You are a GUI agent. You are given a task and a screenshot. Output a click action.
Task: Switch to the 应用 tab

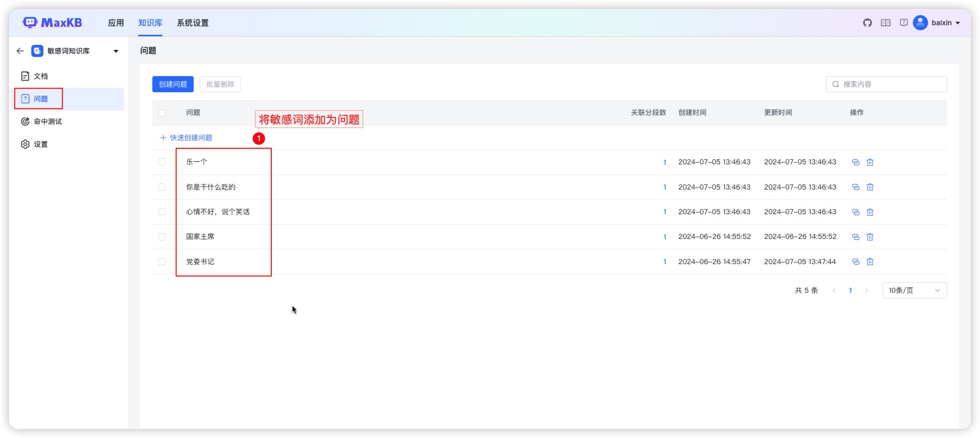click(116, 23)
